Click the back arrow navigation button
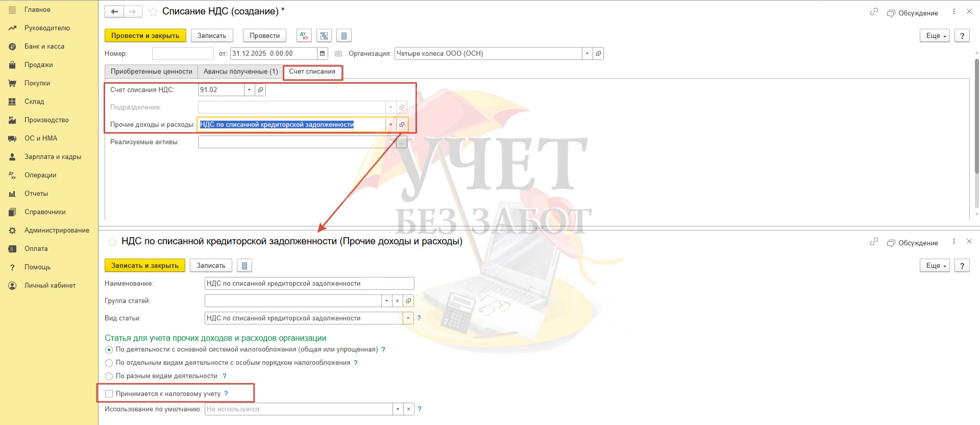Viewport: 980px width, 425px height. [x=114, y=11]
